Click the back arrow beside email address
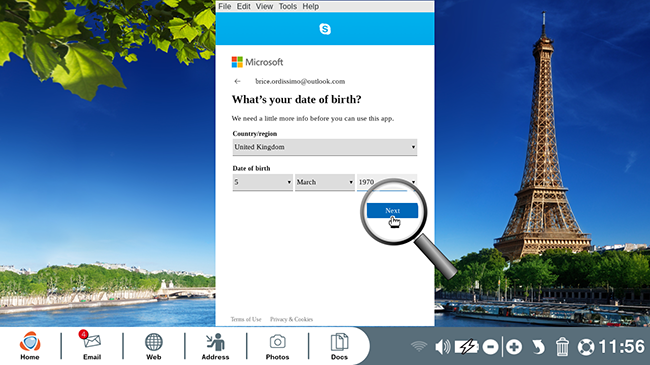The image size is (650, 365). (x=237, y=81)
